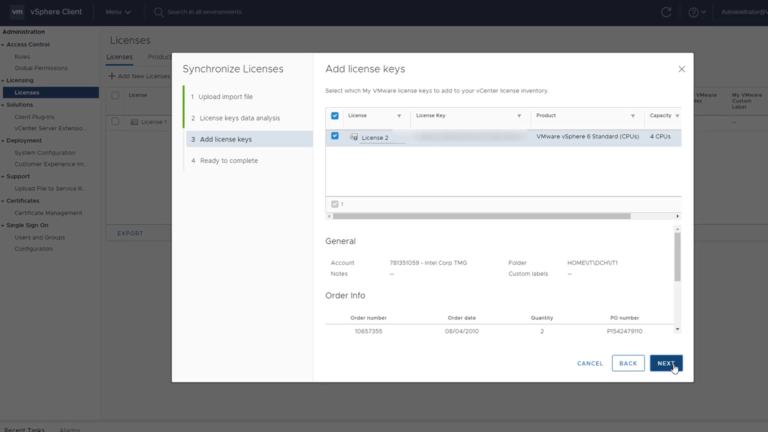
Task: Close the Synchronize Licenses dialog
Action: point(681,69)
